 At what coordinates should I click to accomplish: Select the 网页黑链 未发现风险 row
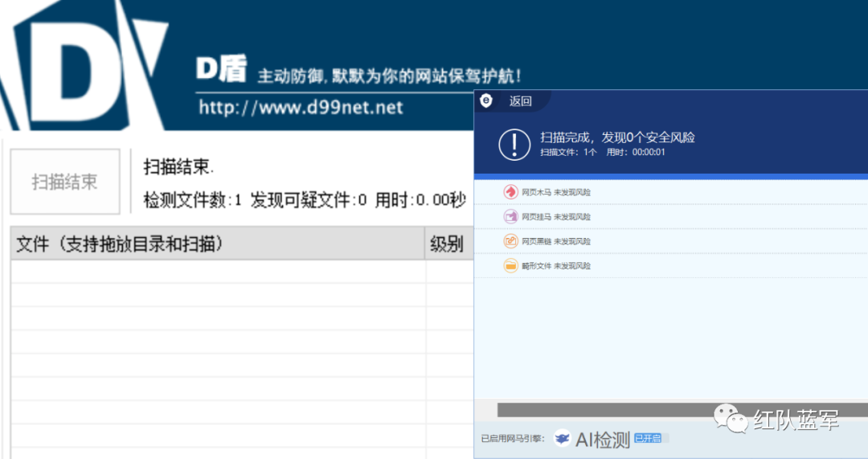(671, 241)
